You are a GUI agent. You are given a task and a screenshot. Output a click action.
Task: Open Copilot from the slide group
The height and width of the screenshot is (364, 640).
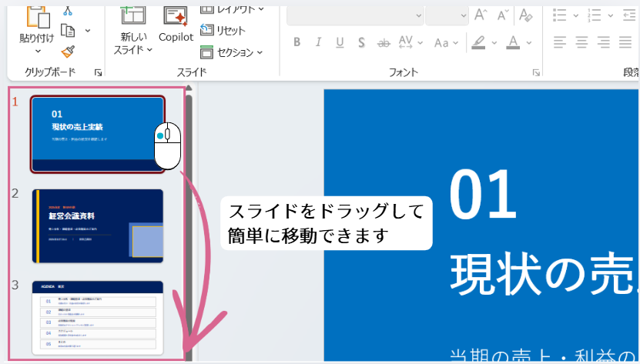(x=176, y=25)
